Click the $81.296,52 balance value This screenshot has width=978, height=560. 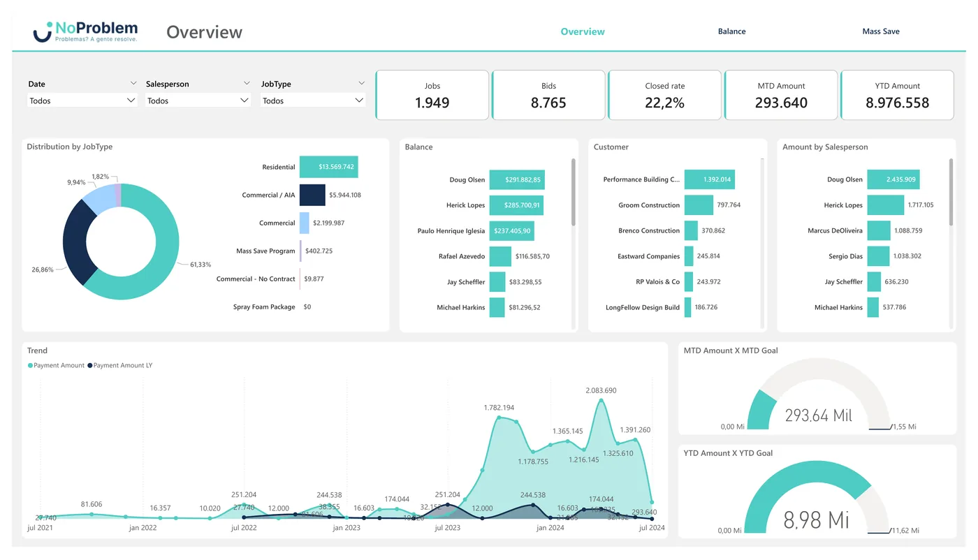pos(525,307)
